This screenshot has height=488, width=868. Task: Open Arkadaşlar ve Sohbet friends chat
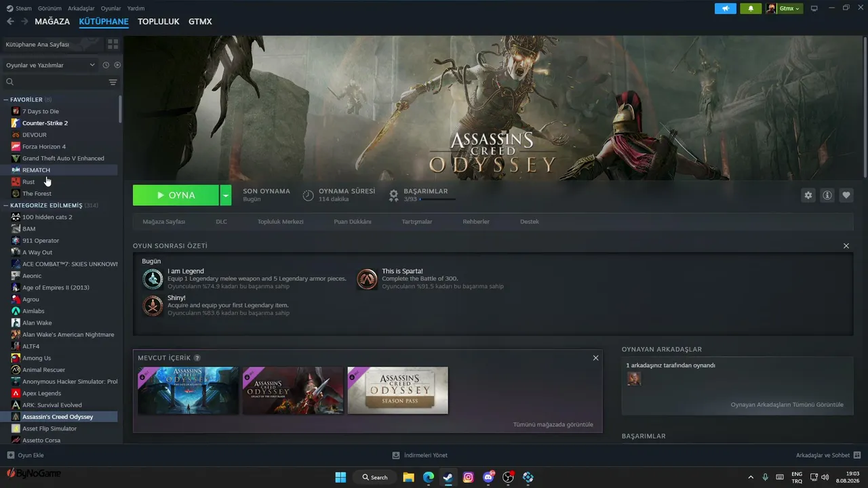click(828, 455)
